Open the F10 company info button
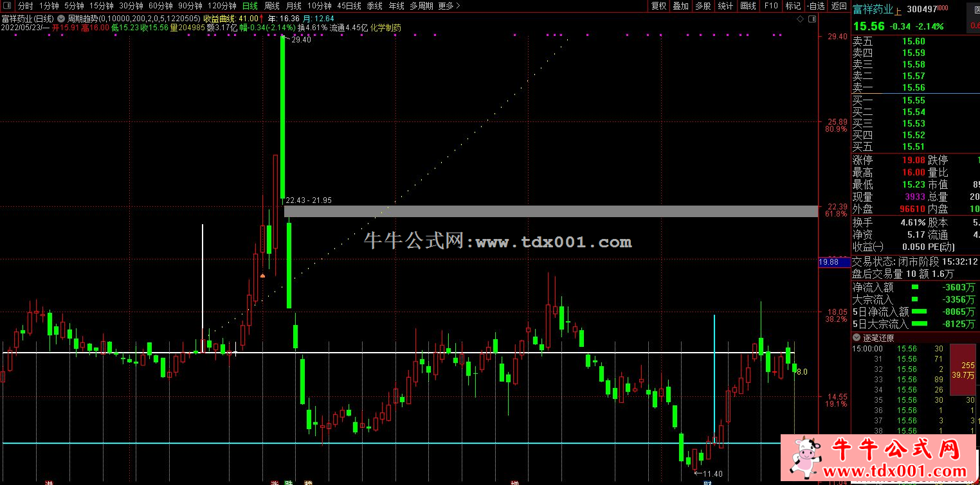This screenshot has height=485, width=980. (x=771, y=6)
